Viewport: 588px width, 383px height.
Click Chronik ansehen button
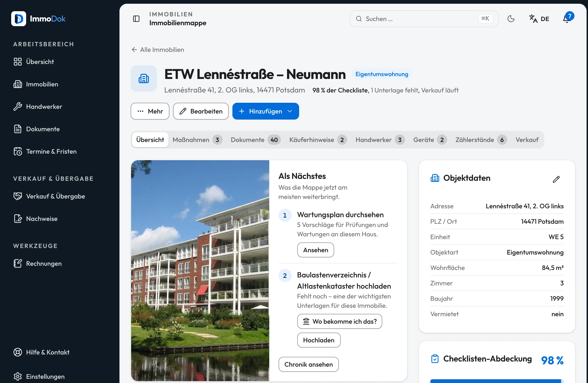(308, 365)
